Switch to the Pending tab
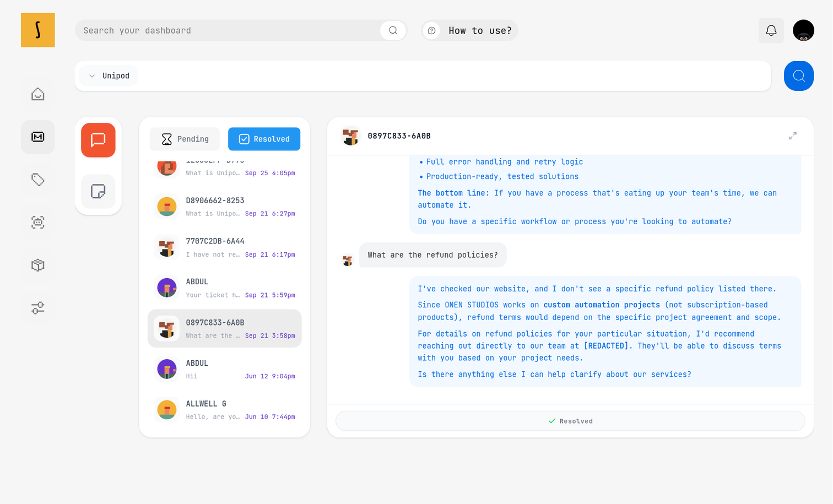This screenshot has width=833, height=504. 185,139
